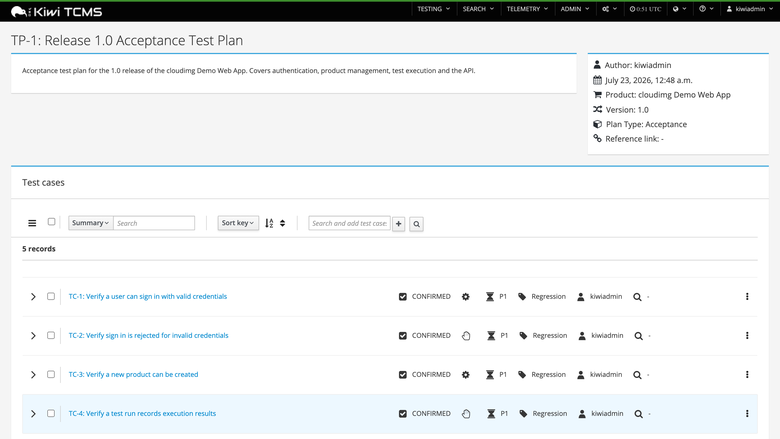Click the reviewer magnifier icon on TC-2
The width and height of the screenshot is (780, 439).
click(x=639, y=336)
